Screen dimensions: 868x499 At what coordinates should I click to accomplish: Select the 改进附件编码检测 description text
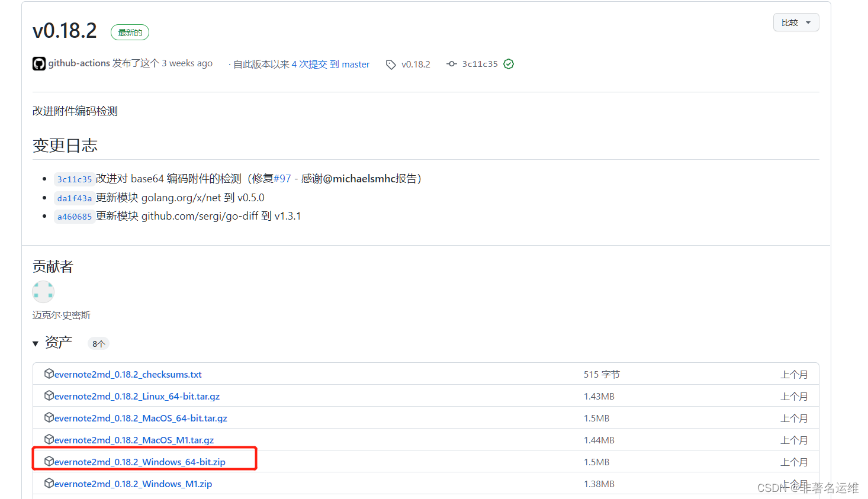coord(75,111)
